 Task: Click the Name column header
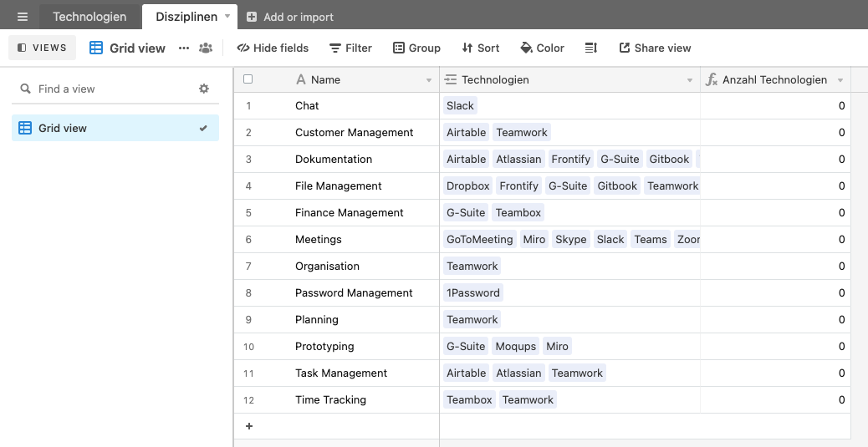click(x=336, y=79)
